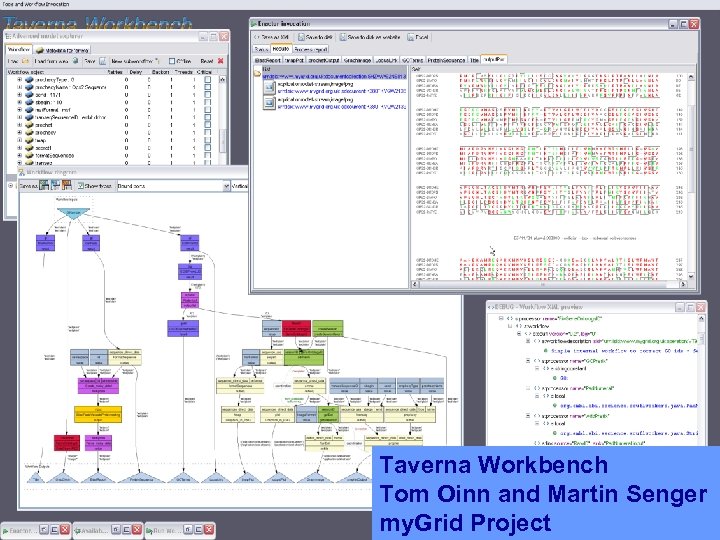Toggle the Offline checkbox

pos(172,61)
